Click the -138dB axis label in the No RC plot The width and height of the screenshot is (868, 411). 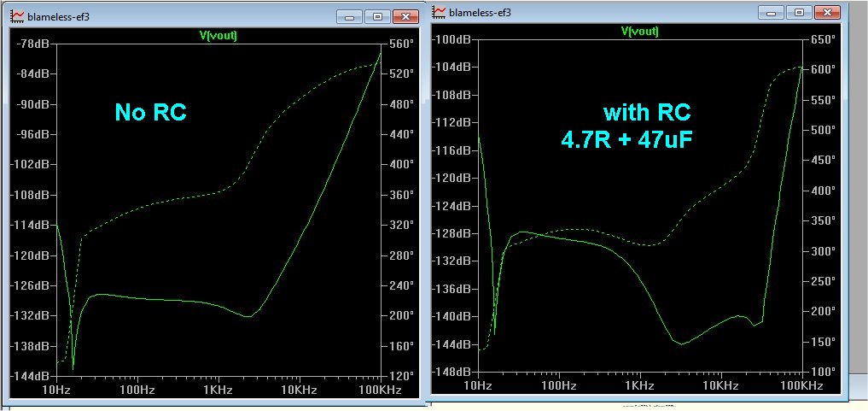click(32, 346)
